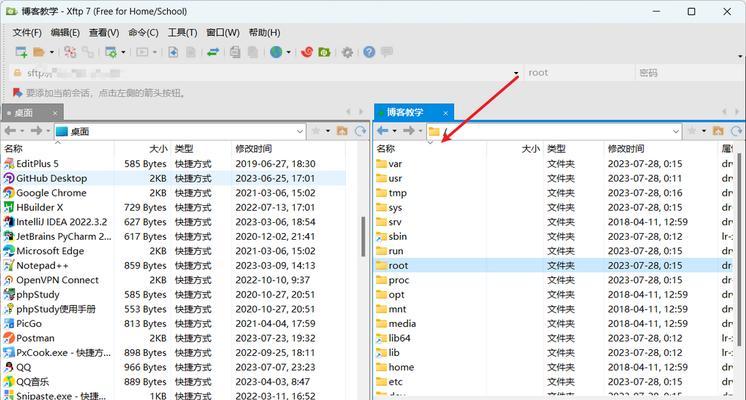Open the 命令(C) menu
This screenshot has height=400, width=746.
(x=143, y=32)
